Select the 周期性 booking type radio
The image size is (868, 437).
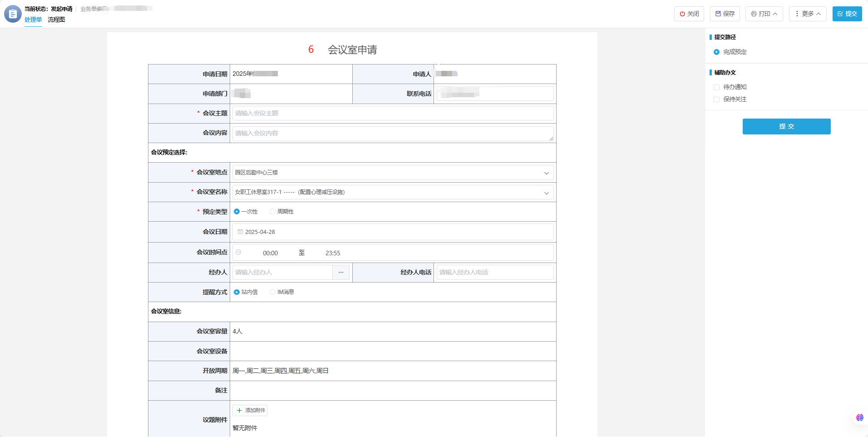(272, 212)
